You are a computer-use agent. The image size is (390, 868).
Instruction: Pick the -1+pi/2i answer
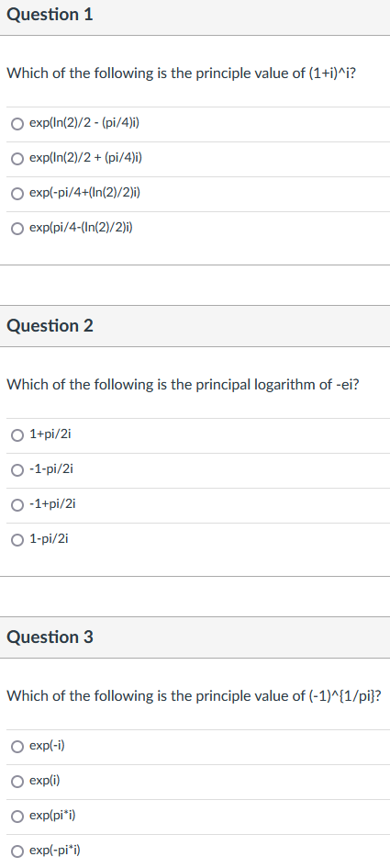click(x=17, y=504)
